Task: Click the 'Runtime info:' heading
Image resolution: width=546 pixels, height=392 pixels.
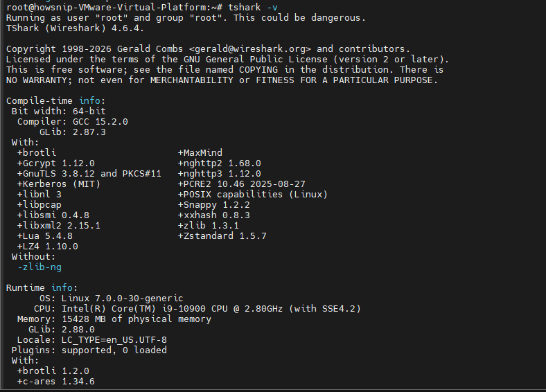Action: [42, 288]
